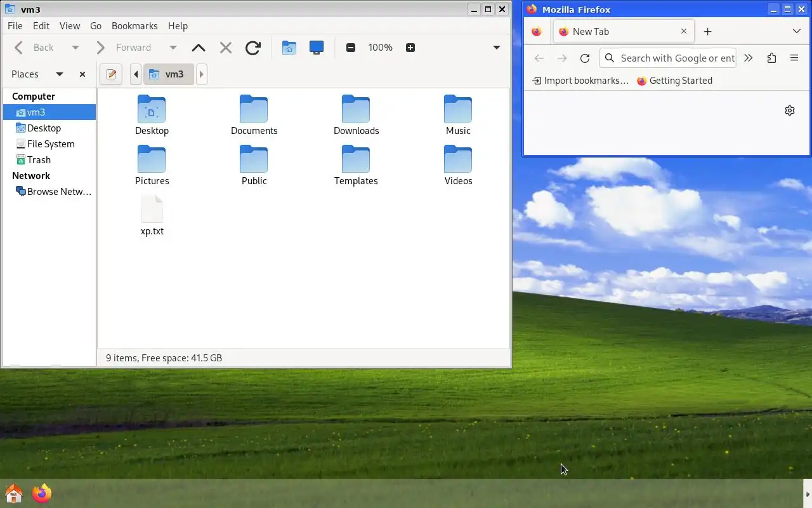Image resolution: width=812 pixels, height=508 pixels.
Task: Stop loading with the X toolbar icon
Action: pyautogui.click(x=225, y=48)
